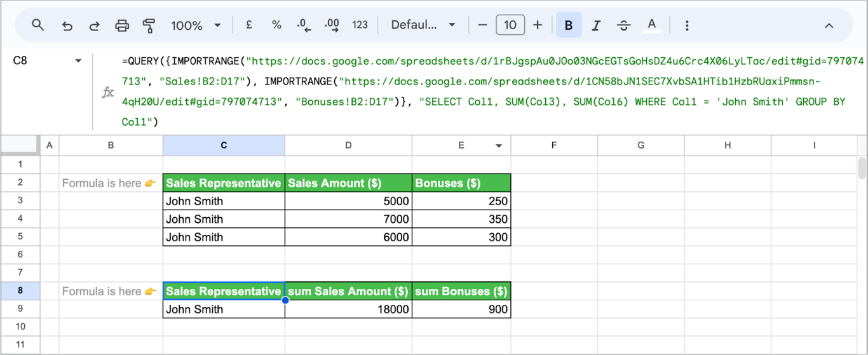
Task: Click 'John Smith' cell in row 4
Action: click(224, 219)
